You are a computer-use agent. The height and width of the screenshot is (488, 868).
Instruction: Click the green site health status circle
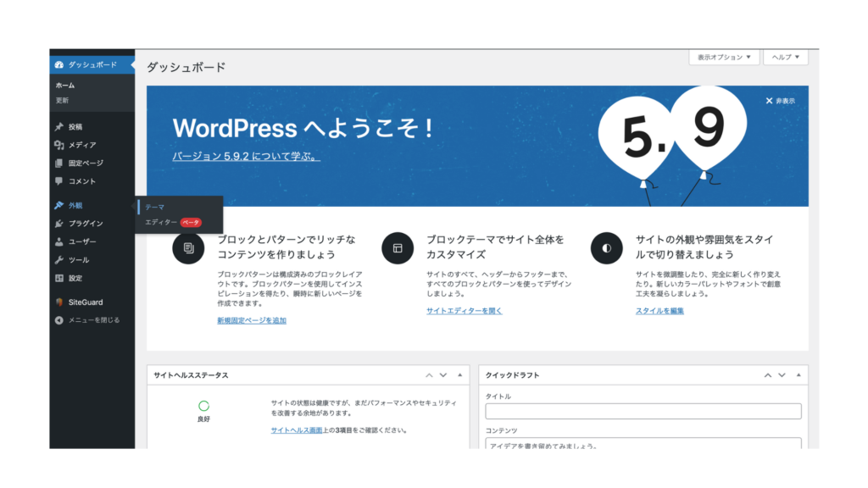click(x=203, y=406)
